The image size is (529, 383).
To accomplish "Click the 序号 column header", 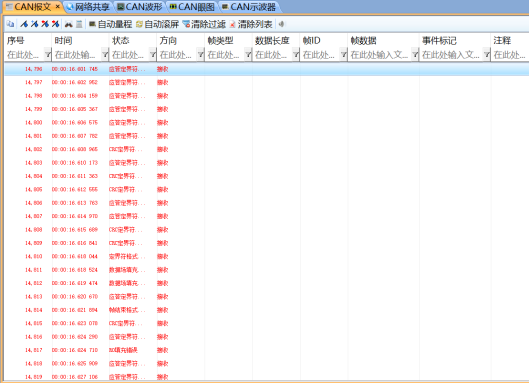I will coord(28,41).
